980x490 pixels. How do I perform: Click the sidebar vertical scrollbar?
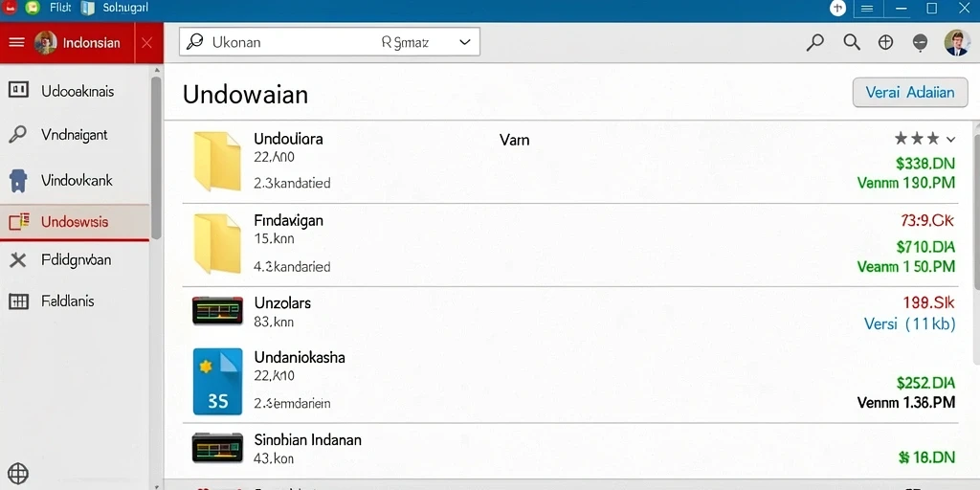click(156, 158)
